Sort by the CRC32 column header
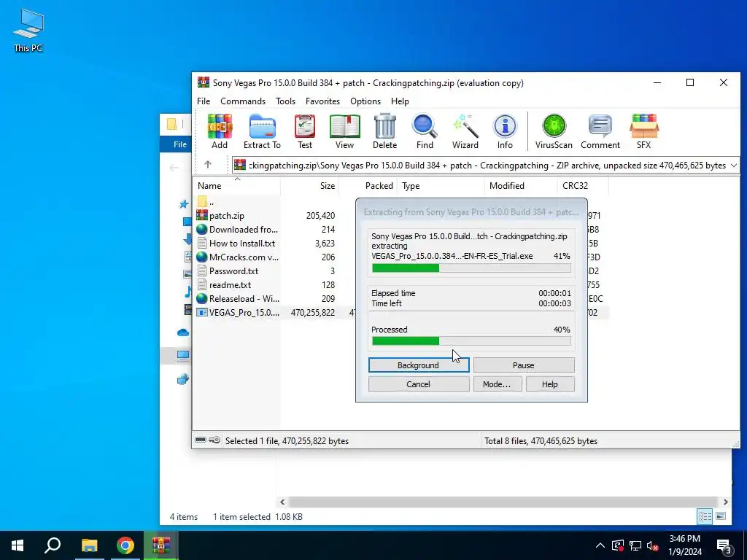This screenshot has width=747, height=560. pyautogui.click(x=583, y=186)
